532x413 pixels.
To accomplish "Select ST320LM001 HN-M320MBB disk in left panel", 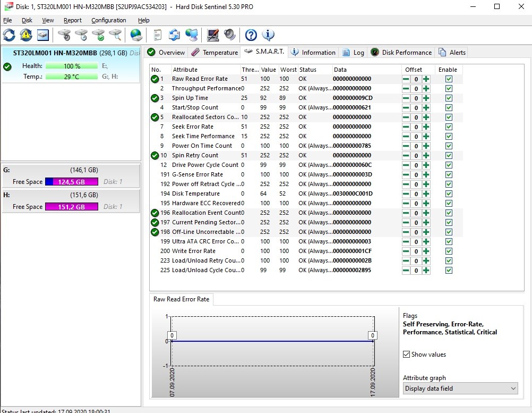I will [x=71, y=64].
